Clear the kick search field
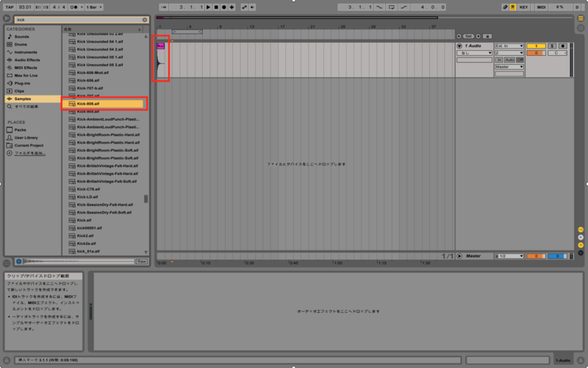 [x=145, y=20]
